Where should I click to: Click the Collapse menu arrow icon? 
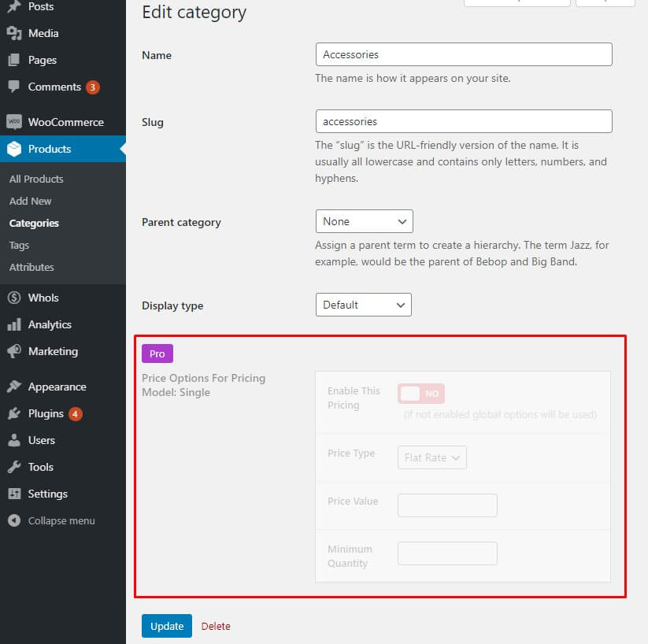[14, 520]
